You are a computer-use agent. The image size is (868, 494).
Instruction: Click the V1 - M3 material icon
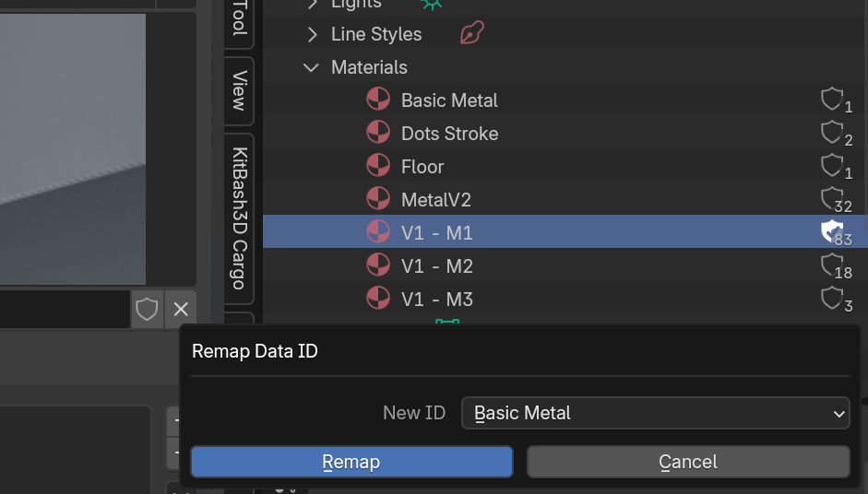tap(377, 300)
